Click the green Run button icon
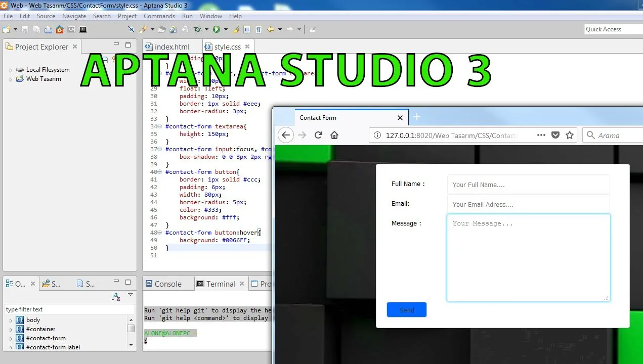643x364 pixels. pos(217,30)
